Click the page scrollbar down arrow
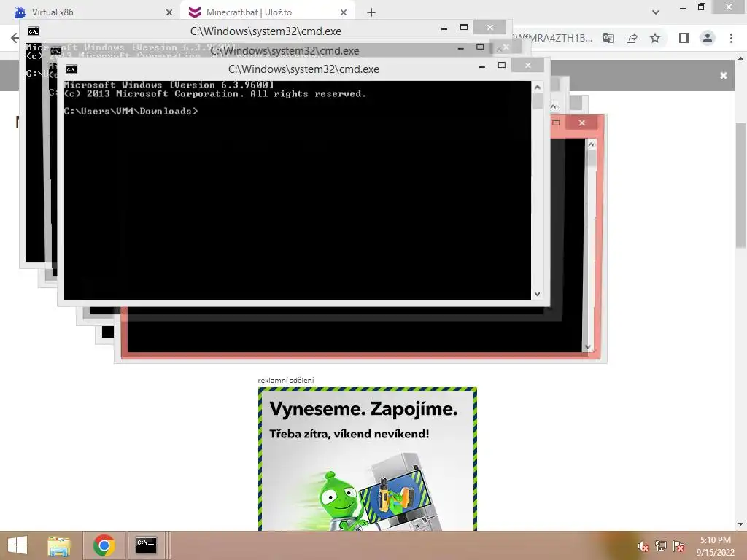 coord(740,524)
